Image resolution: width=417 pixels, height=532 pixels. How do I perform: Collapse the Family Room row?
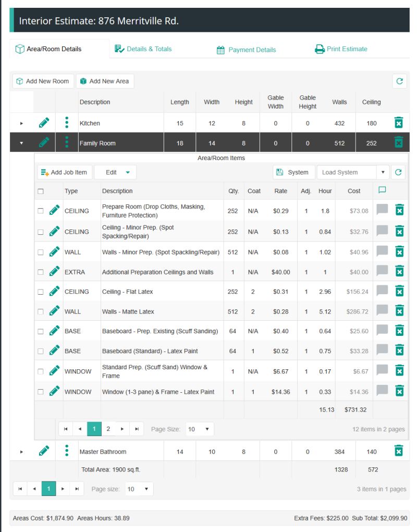(21, 143)
